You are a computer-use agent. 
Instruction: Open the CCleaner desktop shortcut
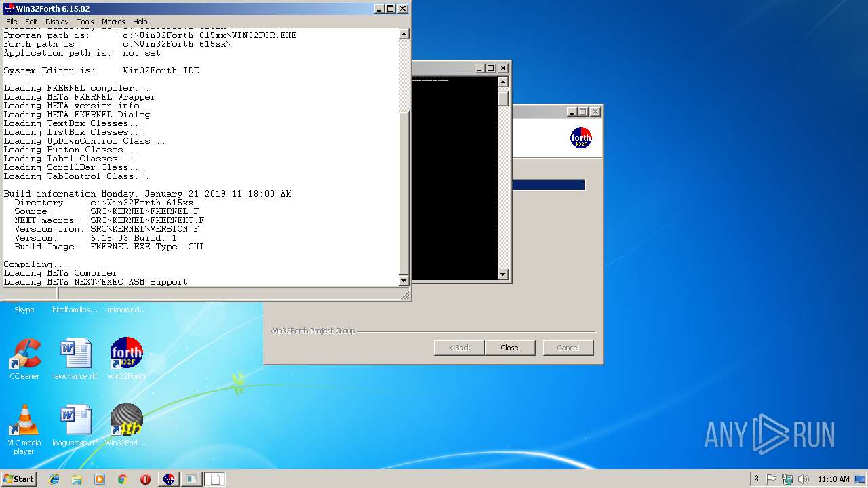[x=24, y=359]
